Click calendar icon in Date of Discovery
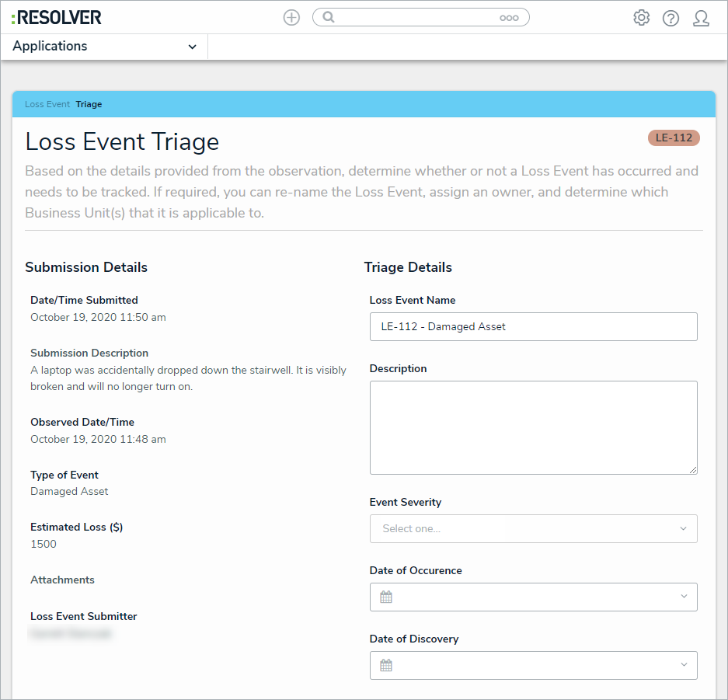The image size is (728, 700). [x=386, y=665]
